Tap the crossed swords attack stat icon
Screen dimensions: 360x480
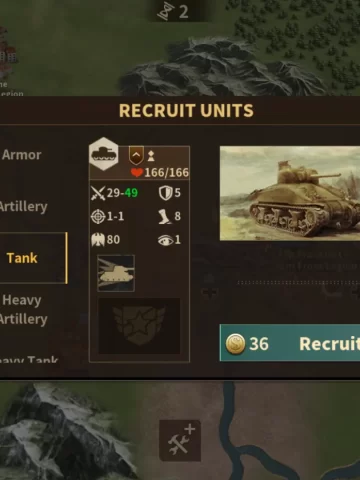pyautogui.click(x=98, y=193)
